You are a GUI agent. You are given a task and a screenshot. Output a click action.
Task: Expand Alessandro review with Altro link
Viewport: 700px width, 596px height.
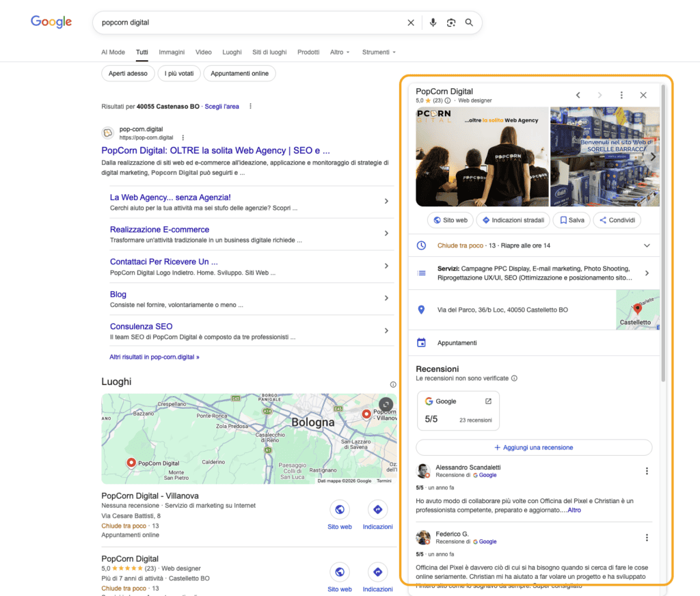click(574, 511)
